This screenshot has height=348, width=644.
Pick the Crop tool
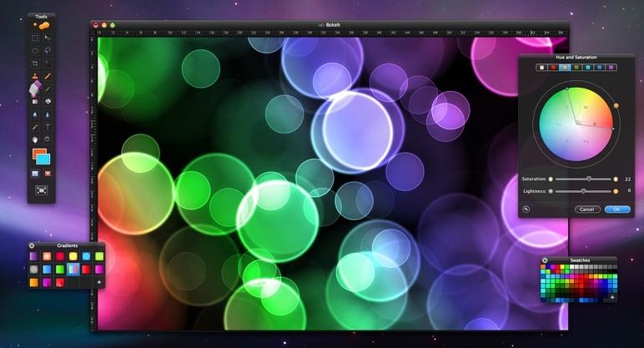(35, 63)
